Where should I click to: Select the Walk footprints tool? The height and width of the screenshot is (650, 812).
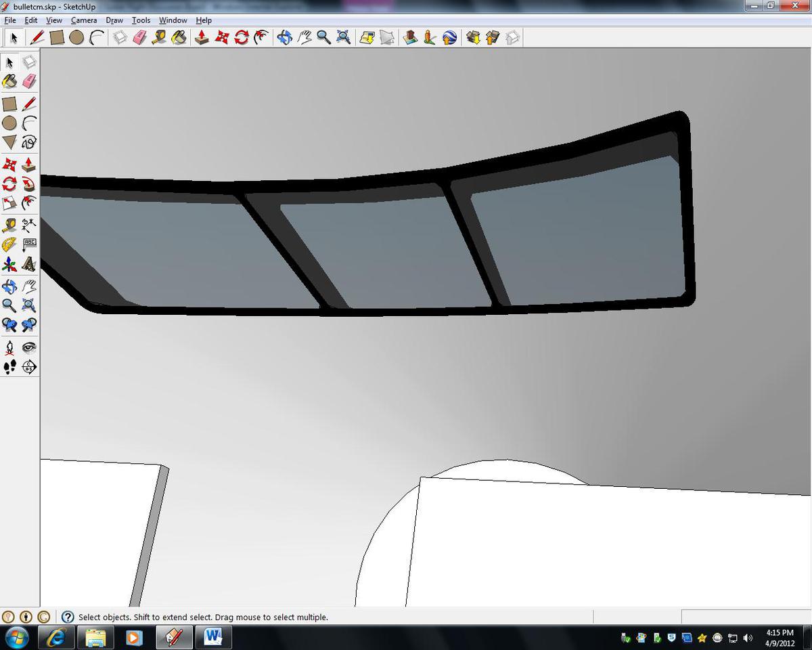click(9, 367)
